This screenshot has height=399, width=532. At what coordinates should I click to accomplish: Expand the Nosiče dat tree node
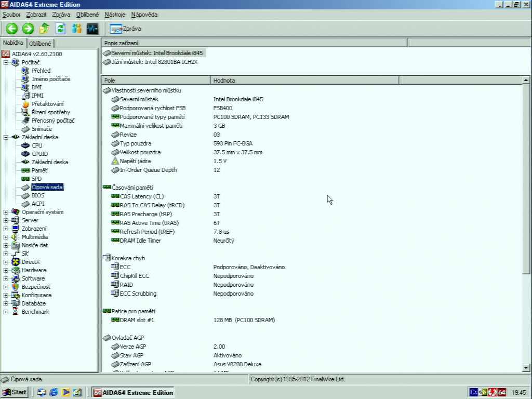coord(6,245)
